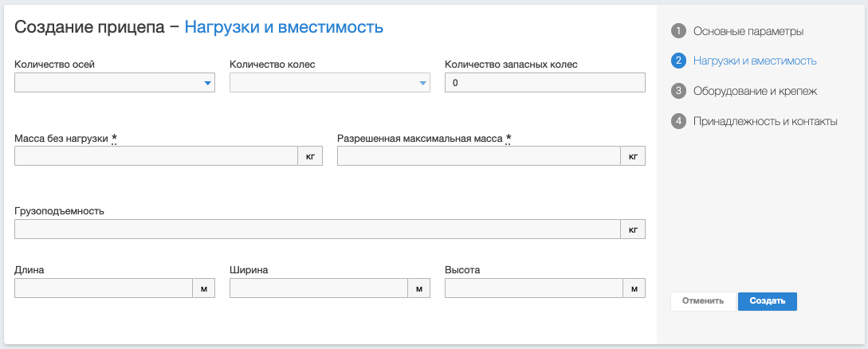Click the Отменить button
Viewport: 868px width, 349px height.
pos(702,301)
